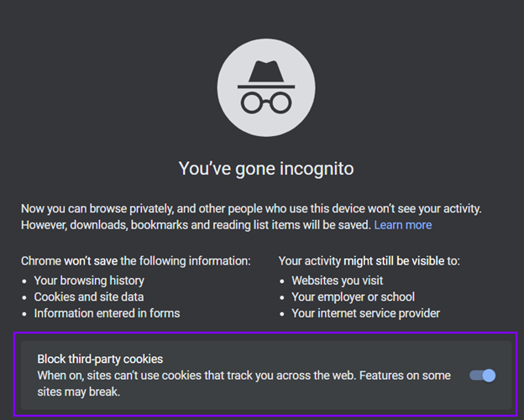524x420 pixels.
Task: Select "Your internet service provider" list item
Action: [x=365, y=313]
